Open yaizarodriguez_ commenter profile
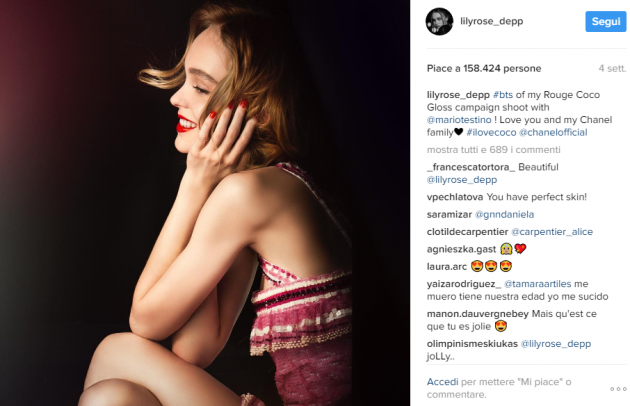630x406 pixels. tap(465, 283)
